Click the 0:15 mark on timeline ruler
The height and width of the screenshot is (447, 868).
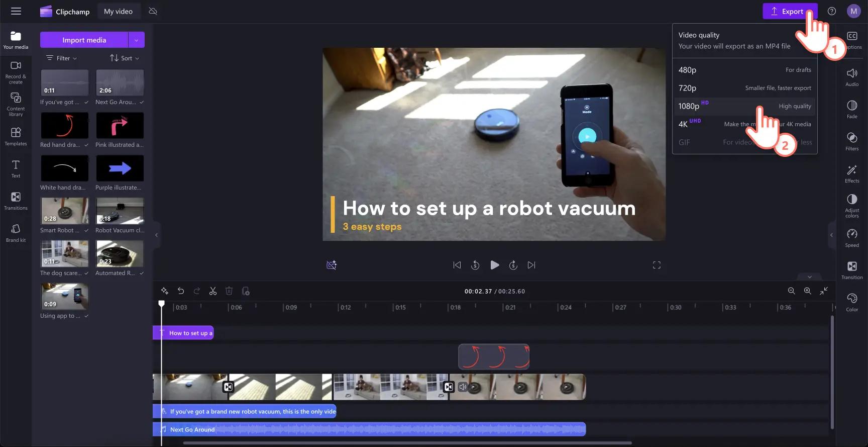tap(400, 307)
